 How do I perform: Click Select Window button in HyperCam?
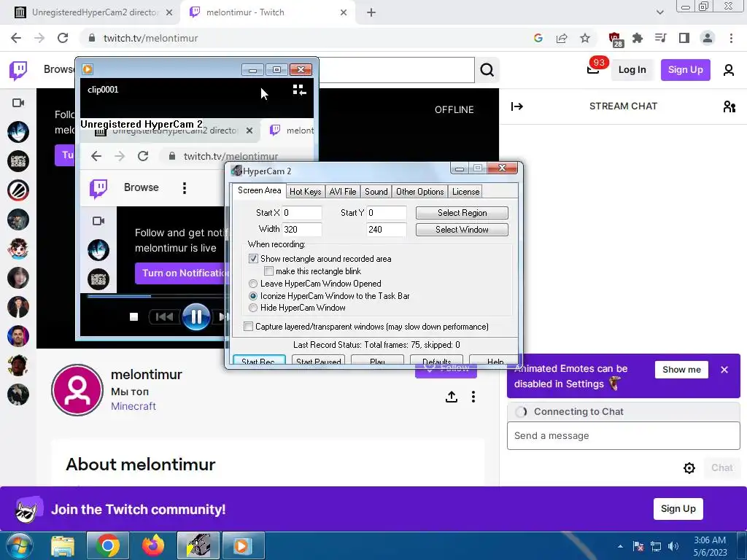[x=462, y=230]
